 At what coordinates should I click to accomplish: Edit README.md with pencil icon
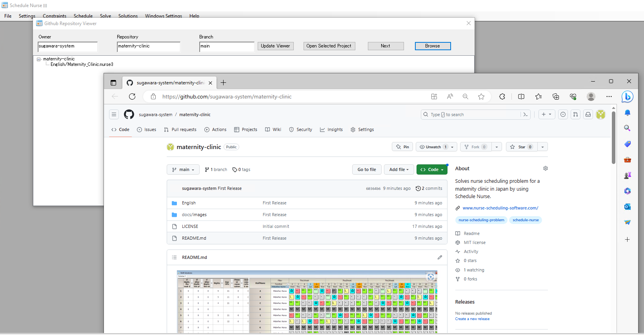[440, 257]
